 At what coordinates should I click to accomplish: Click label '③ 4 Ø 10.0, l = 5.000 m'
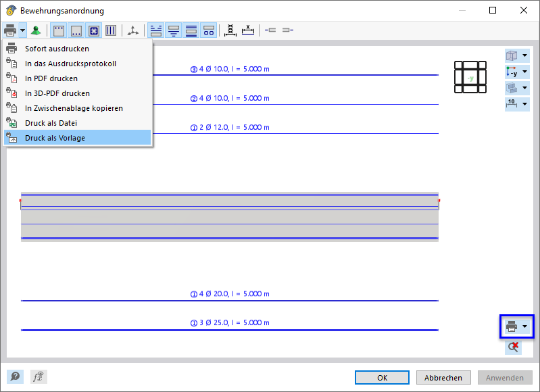pos(230,69)
